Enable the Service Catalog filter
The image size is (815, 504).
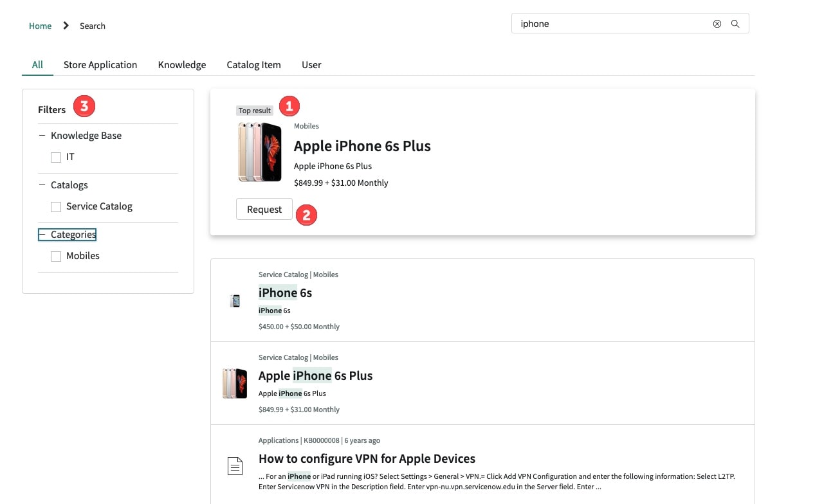[x=56, y=206]
